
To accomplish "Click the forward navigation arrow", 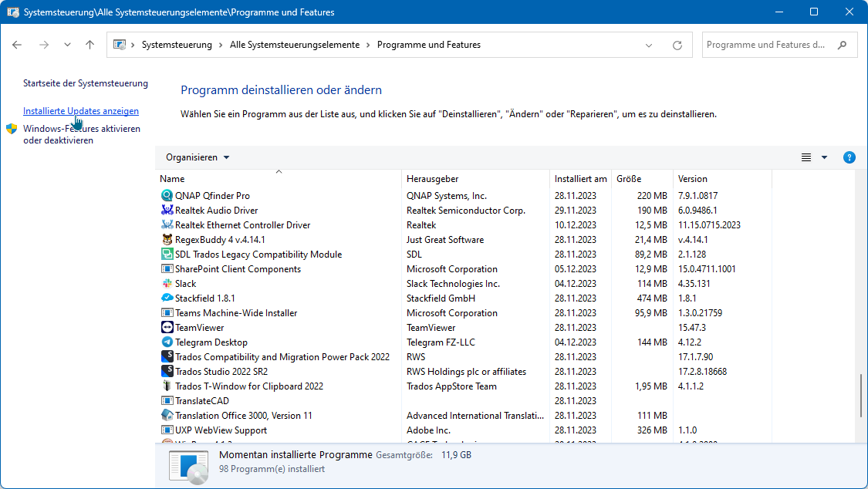I will (x=44, y=45).
